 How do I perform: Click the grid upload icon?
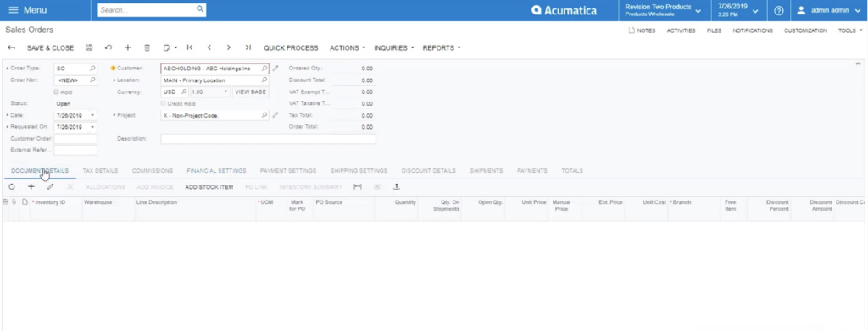(397, 187)
